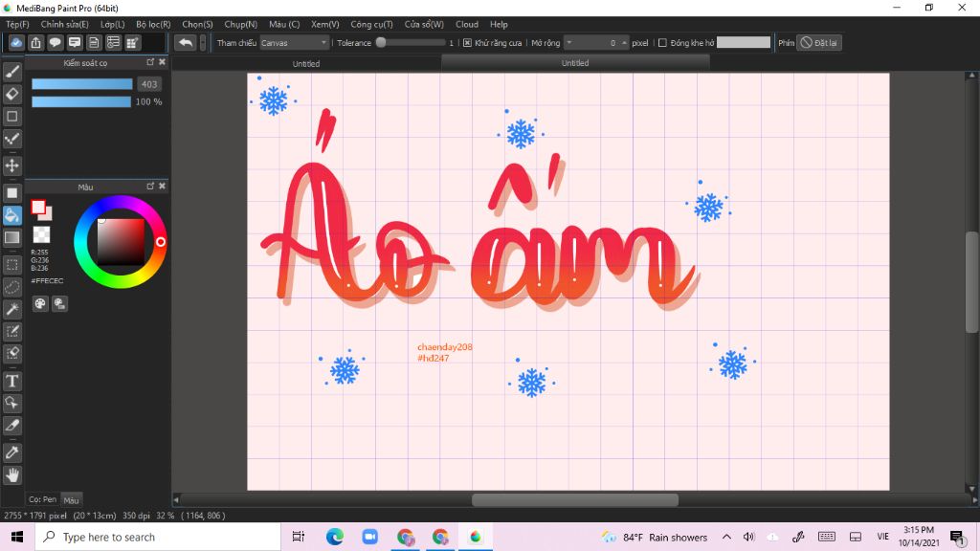This screenshot has height=551, width=980.
Task: Open the Cửa sổ(W) menu
Action: [x=424, y=24]
